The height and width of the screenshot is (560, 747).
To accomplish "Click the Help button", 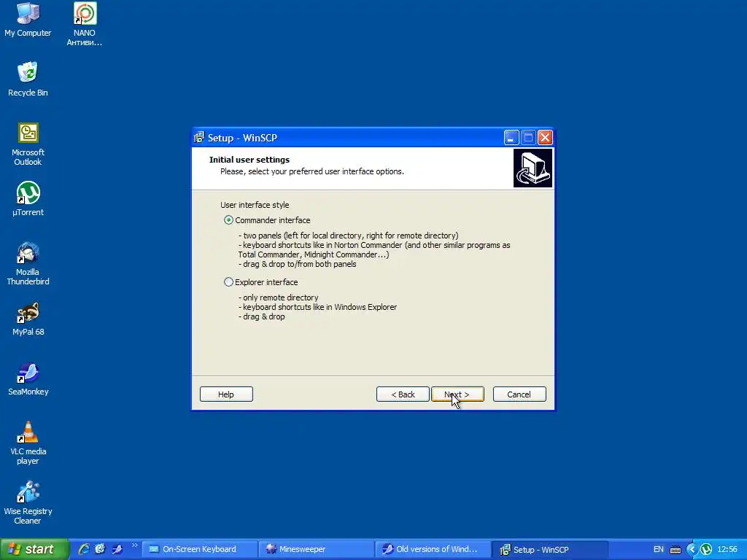I will 226,394.
